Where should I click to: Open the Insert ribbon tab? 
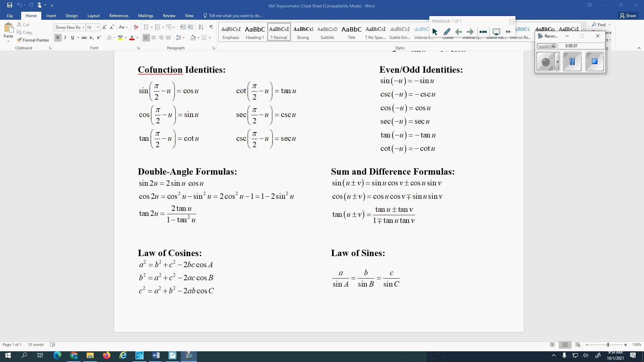51,16
